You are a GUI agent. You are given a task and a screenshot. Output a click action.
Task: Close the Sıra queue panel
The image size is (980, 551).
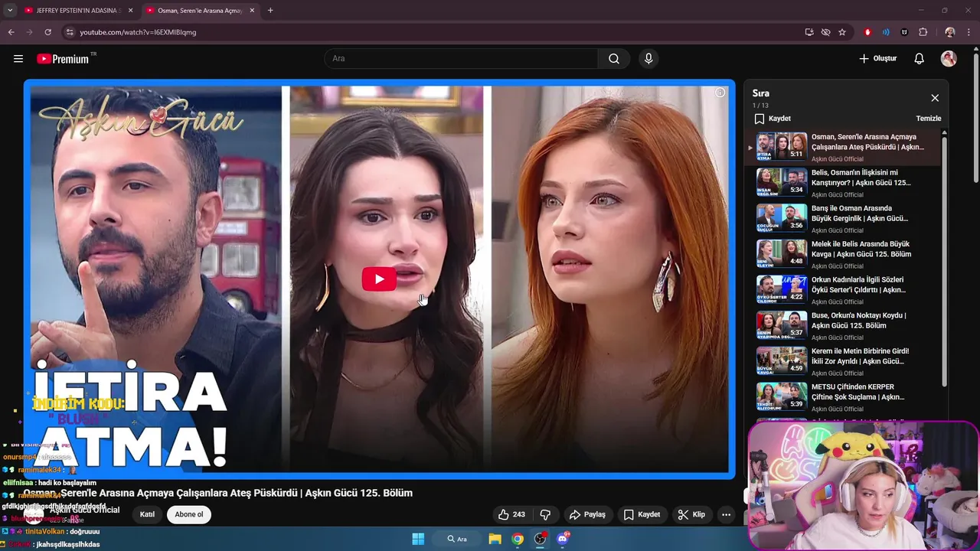pos(935,98)
